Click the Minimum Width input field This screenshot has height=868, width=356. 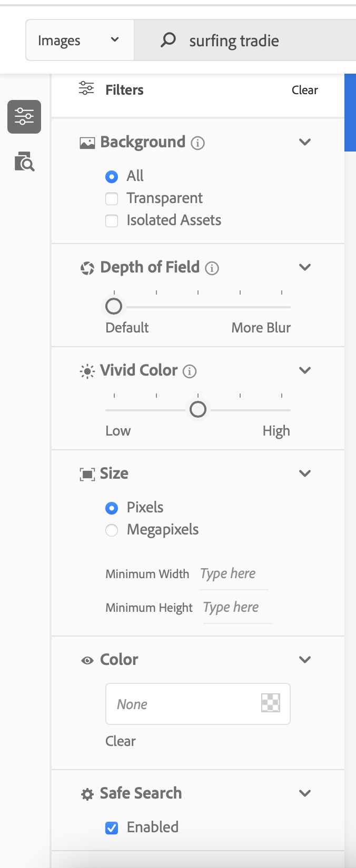click(x=232, y=573)
